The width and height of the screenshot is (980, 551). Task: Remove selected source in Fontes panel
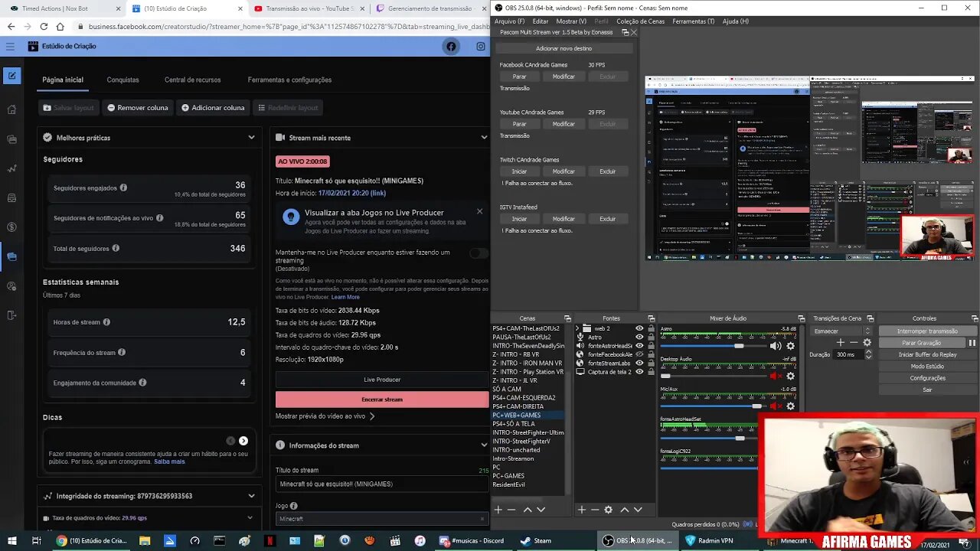pos(595,510)
